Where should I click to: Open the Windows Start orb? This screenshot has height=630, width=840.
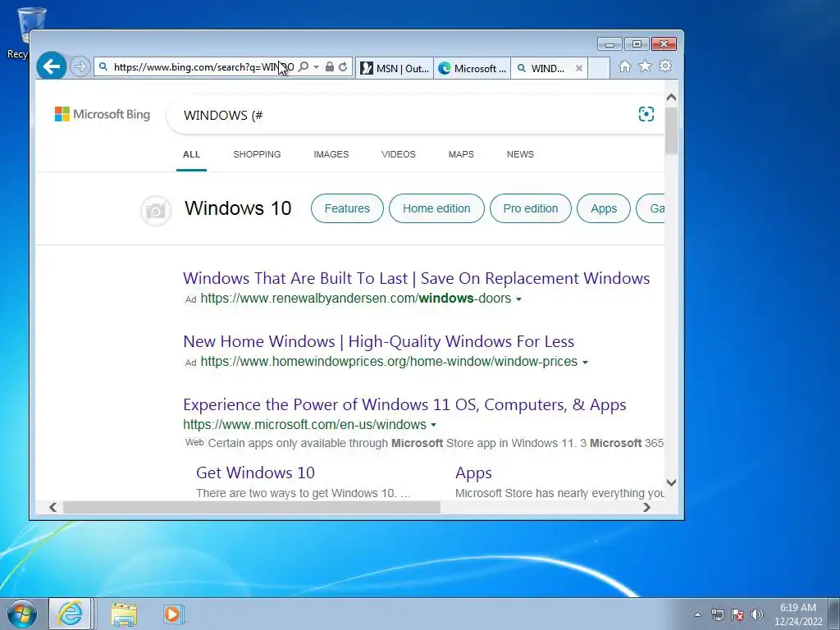pos(22,614)
